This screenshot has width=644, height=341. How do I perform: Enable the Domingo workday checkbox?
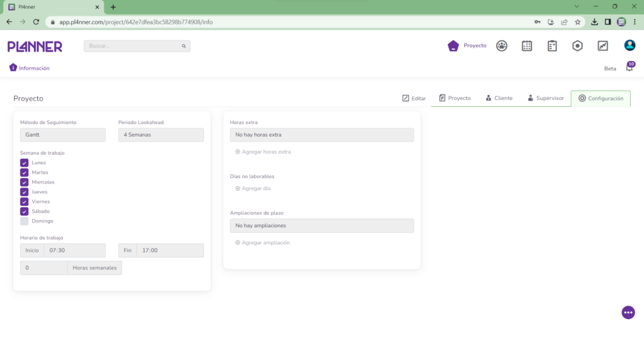point(25,221)
